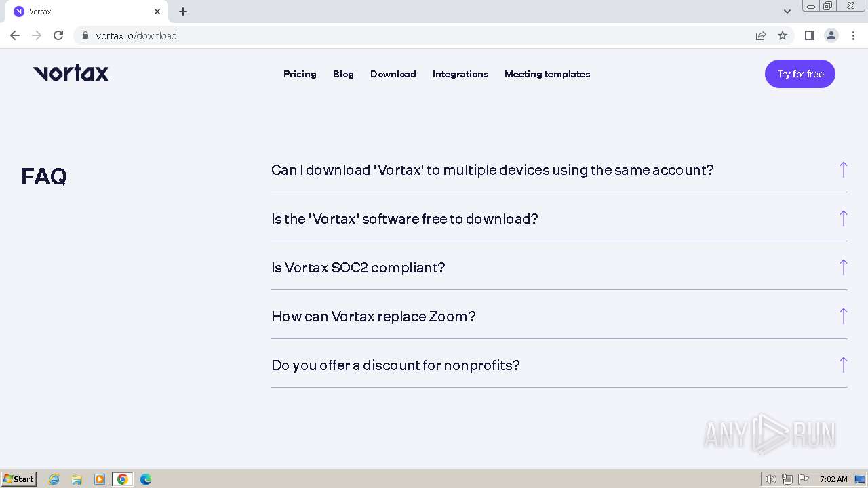Follow the Meeting templates link
Image resolution: width=868 pixels, height=488 pixels.
pos(547,74)
